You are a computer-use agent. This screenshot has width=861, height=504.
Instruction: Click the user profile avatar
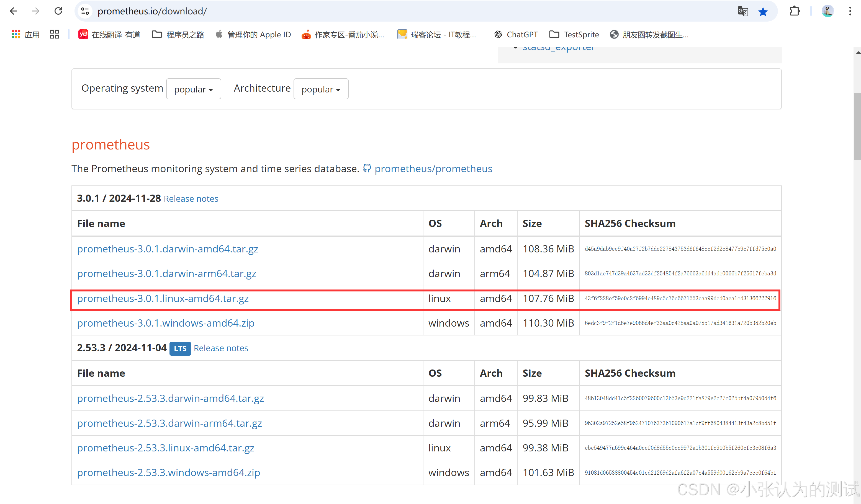pyautogui.click(x=827, y=11)
